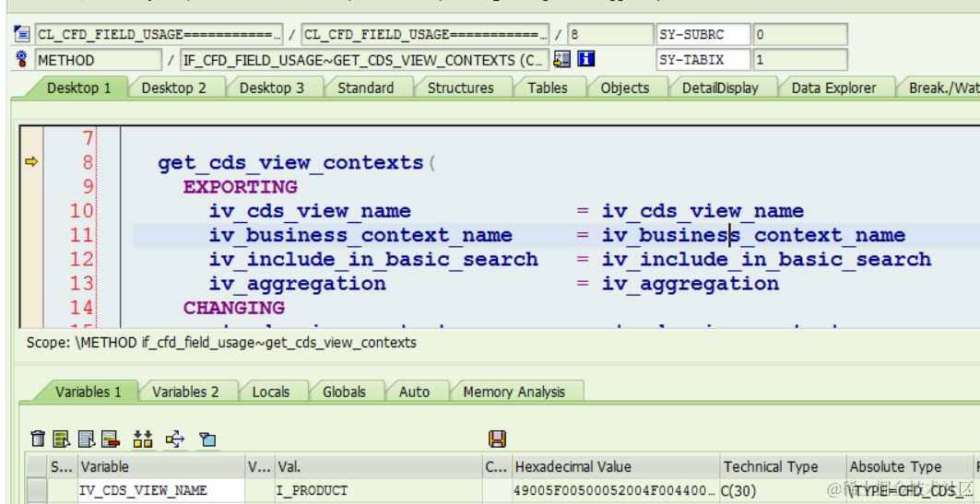Click get_cds_view_contexts( on line 8

(x=296, y=164)
